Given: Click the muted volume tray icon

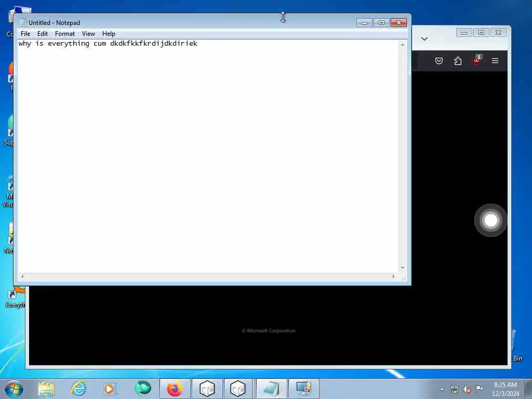Looking at the screenshot, I should click(x=467, y=389).
